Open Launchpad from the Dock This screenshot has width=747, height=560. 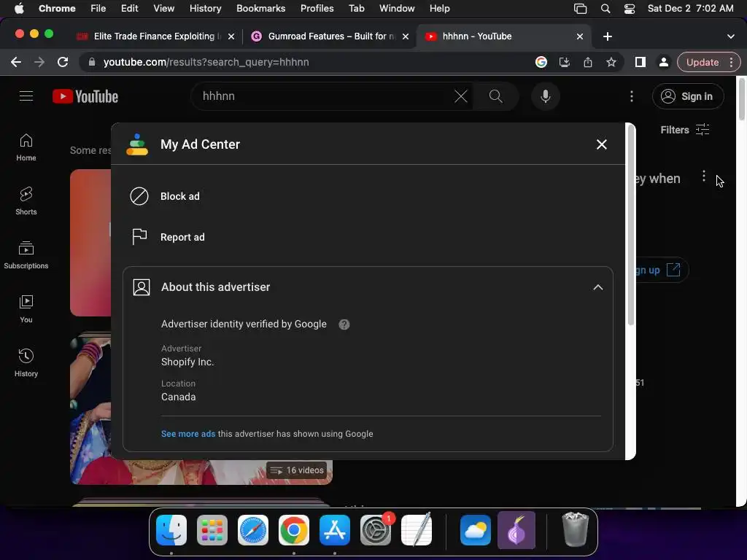coord(212,530)
